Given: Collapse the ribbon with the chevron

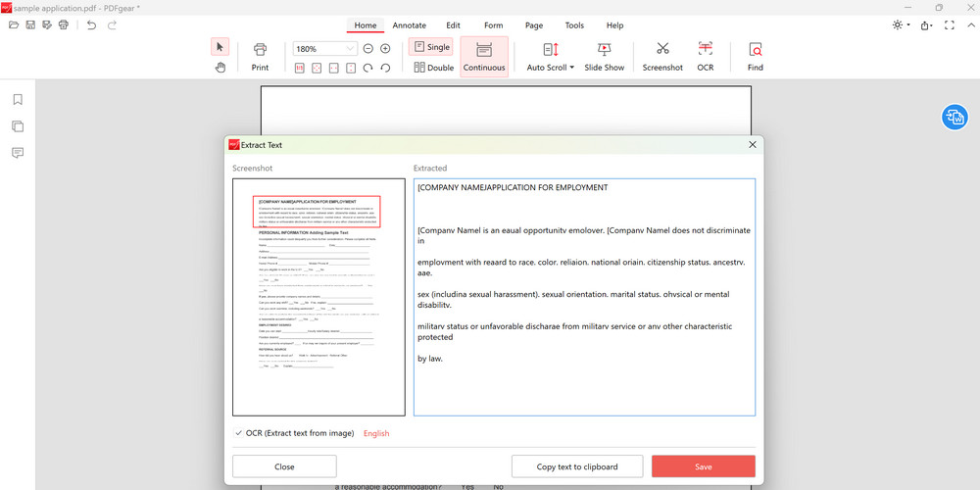Looking at the screenshot, I should [970, 25].
